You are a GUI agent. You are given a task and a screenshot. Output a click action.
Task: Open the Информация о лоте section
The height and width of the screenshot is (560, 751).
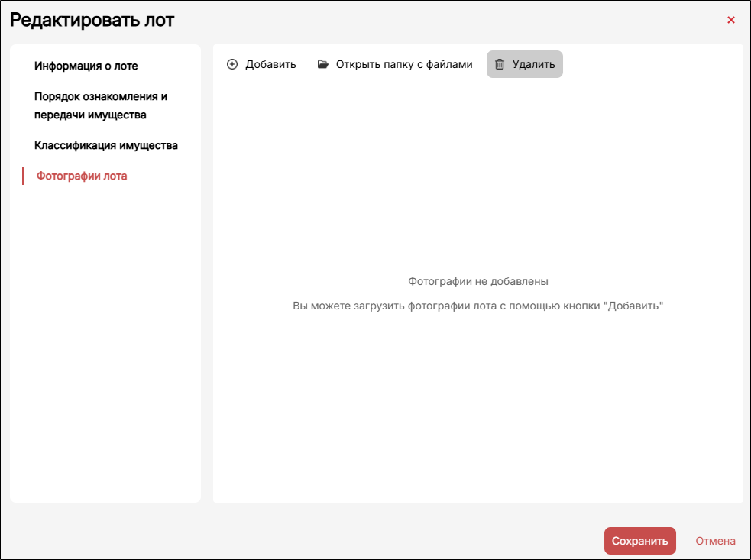pos(86,66)
